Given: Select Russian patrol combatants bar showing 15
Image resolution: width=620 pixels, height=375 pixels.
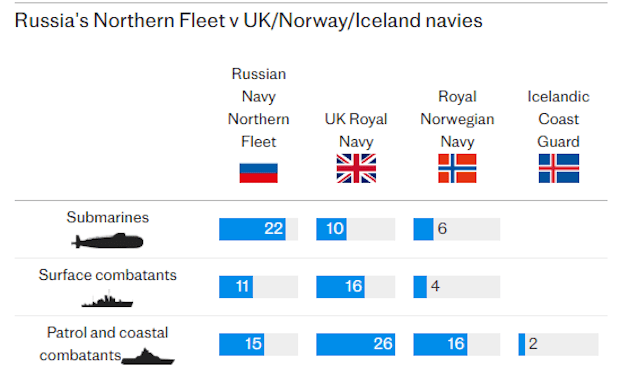Looking at the screenshot, I should tap(259, 345).
